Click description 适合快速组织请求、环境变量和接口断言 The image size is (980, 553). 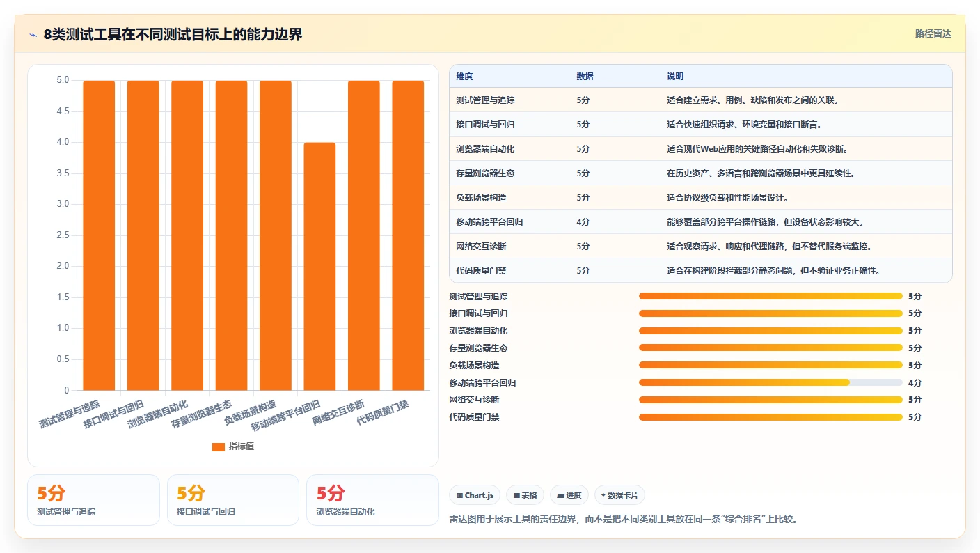(744, 125)
